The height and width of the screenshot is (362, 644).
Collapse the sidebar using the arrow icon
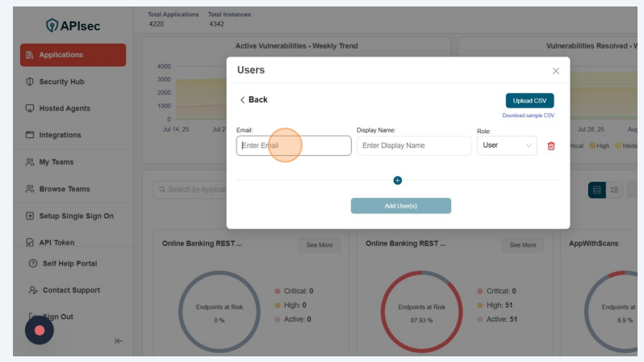pyautogui.click(x=119, y=341)
